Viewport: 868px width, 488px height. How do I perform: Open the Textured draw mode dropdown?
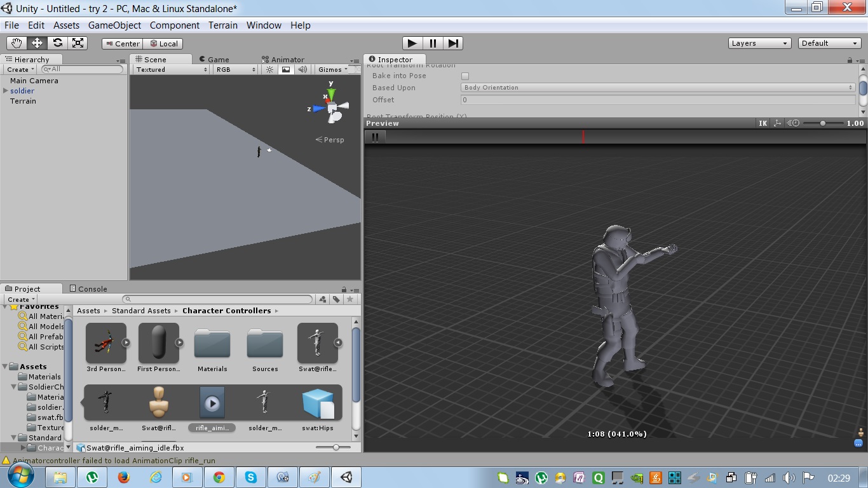170,69
